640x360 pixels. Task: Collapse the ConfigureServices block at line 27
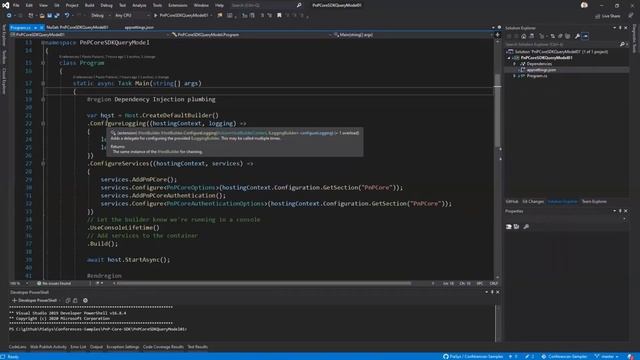[43, 163]
